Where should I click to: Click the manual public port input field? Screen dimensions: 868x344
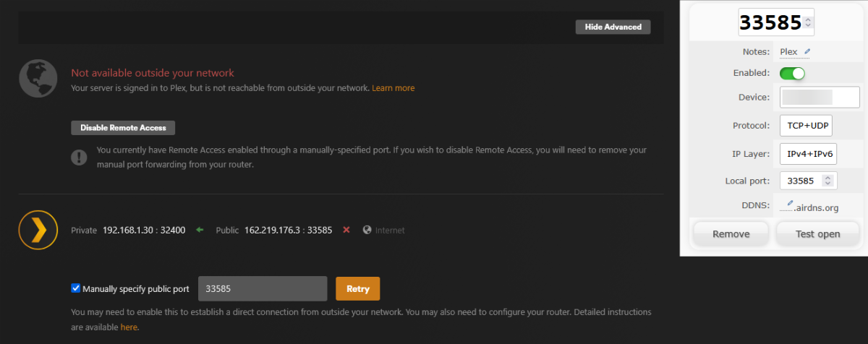pyautogui.click(x=263, y=289)
